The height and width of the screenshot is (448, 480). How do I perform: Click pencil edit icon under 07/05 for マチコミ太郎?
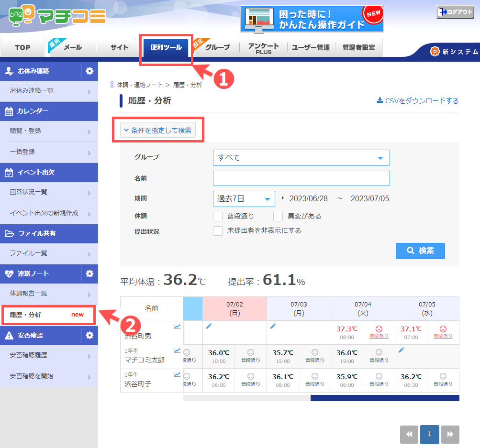click(401, 350)
